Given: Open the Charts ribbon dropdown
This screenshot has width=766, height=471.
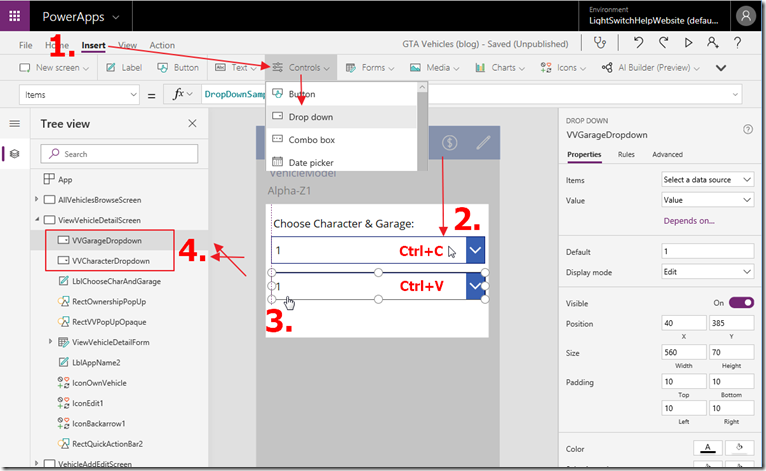Looking at the screenshot, I should click(500, 68).
